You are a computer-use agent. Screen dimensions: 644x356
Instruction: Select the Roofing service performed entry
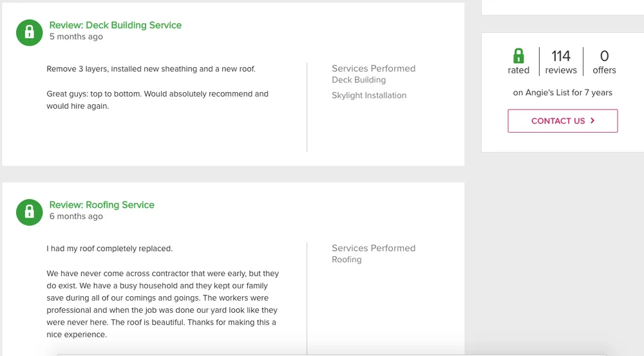tap(346, 259)
